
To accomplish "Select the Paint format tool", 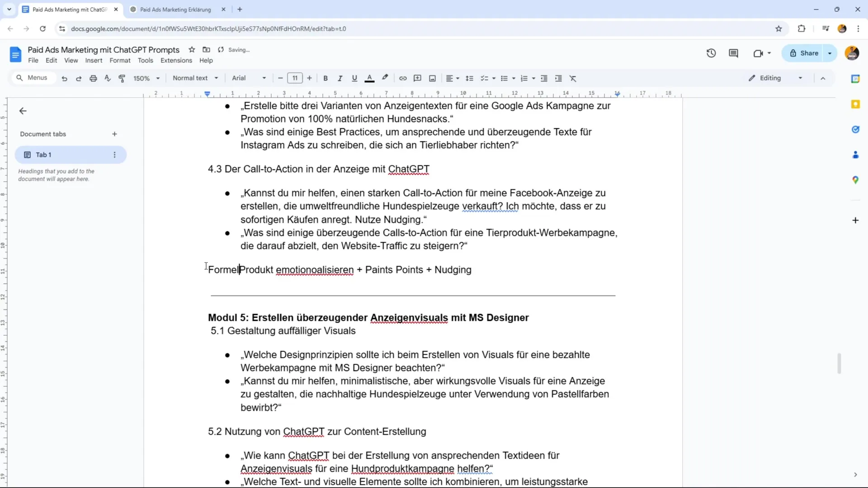I will click(x=122, y=78).
